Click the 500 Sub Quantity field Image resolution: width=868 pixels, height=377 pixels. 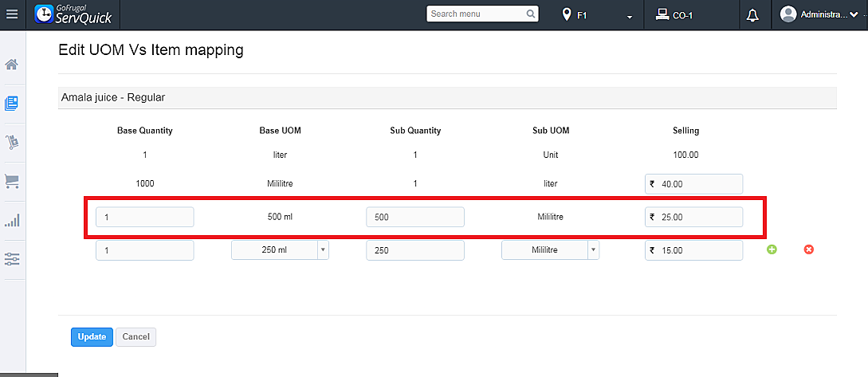414,217
